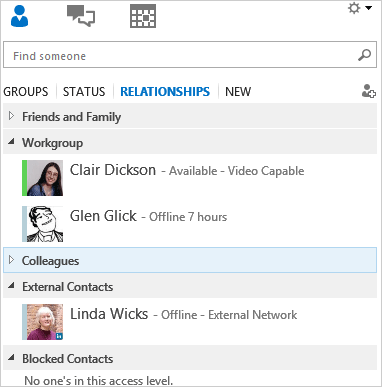Screen dimensions: 382x387
Task: Select the Blocked Contacts header label
Action: [67, 359]
